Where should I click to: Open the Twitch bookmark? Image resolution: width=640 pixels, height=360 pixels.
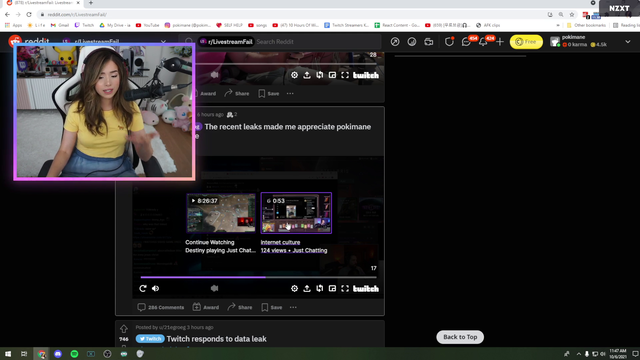coord(84,25)
